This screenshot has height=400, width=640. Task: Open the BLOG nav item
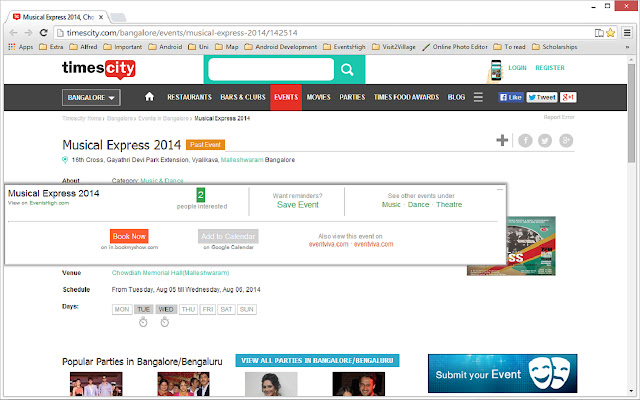pos(456,97)
